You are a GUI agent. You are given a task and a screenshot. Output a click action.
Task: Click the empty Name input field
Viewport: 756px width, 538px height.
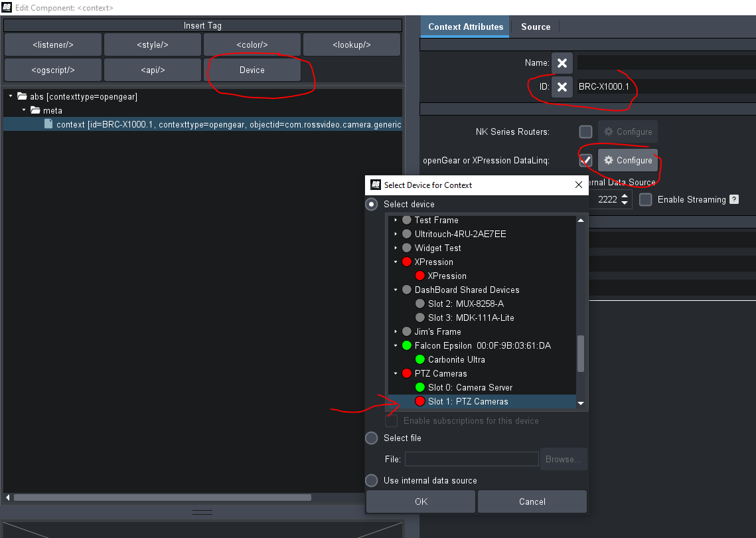[666, 62]
